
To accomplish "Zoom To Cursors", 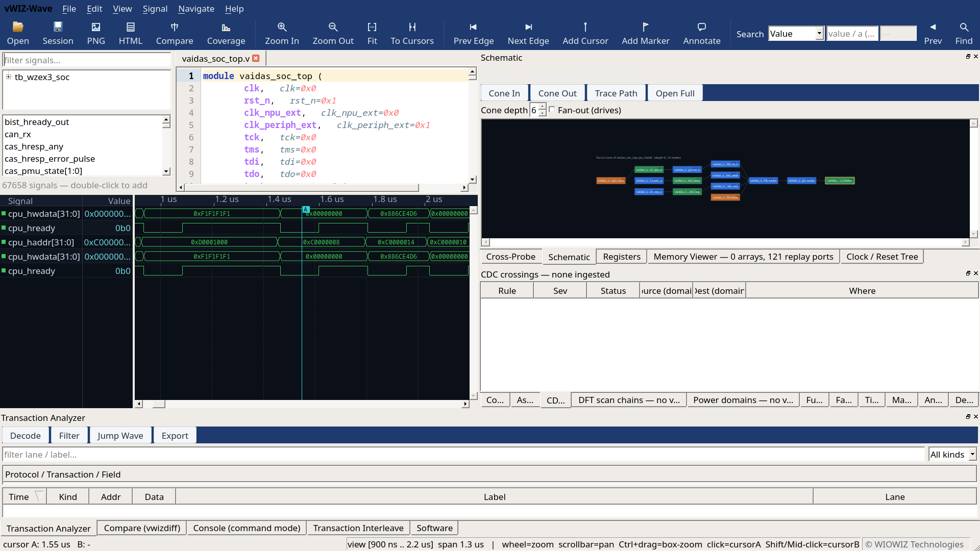I will 412,33.
